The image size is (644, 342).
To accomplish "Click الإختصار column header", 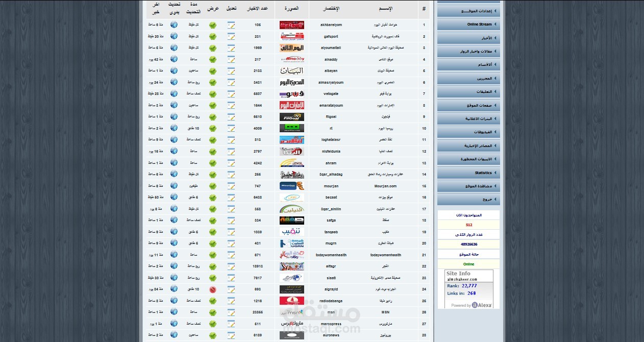I will [331, 9].
